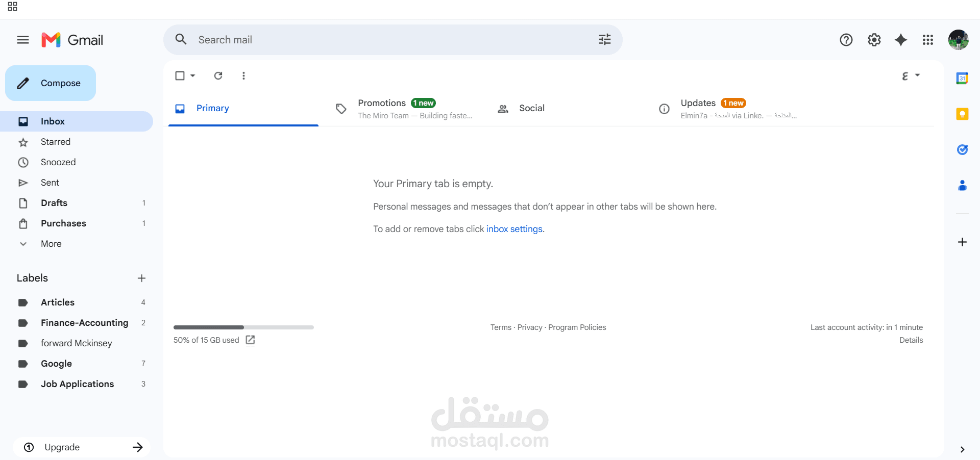Switch to the Updates tab
Screen dimensions: 980x460
[x=727, y=108]
